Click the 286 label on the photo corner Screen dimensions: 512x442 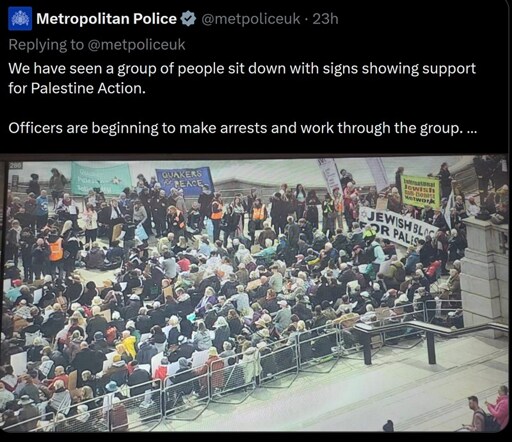[x=15, y=165]
